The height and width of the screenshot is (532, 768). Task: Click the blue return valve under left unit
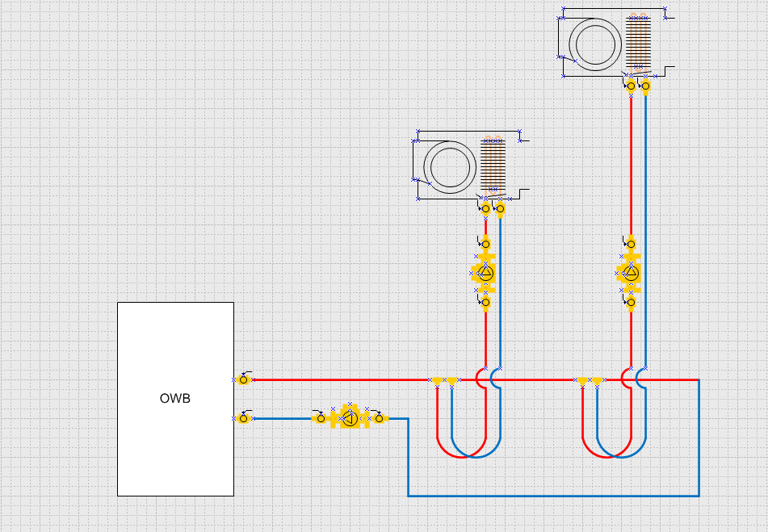500,210
